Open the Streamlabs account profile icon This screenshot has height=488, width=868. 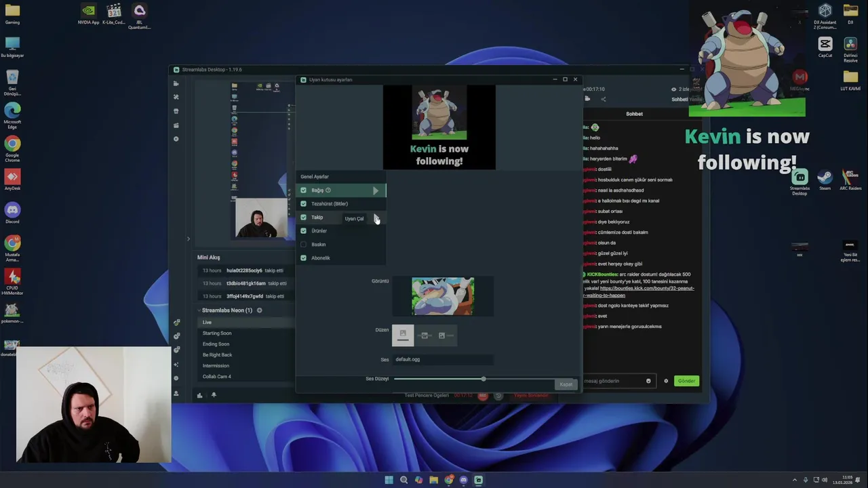pyautogui.click(x=176, y=394)
